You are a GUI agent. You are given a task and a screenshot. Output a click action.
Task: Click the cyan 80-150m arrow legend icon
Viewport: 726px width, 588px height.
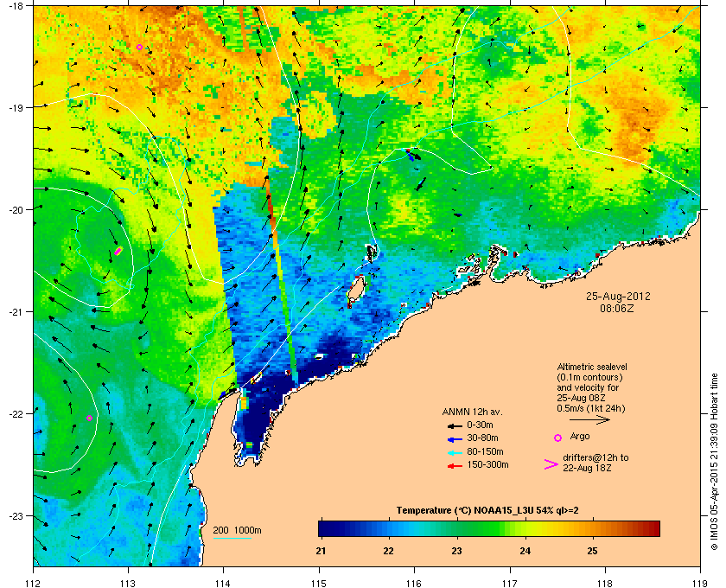455,453
